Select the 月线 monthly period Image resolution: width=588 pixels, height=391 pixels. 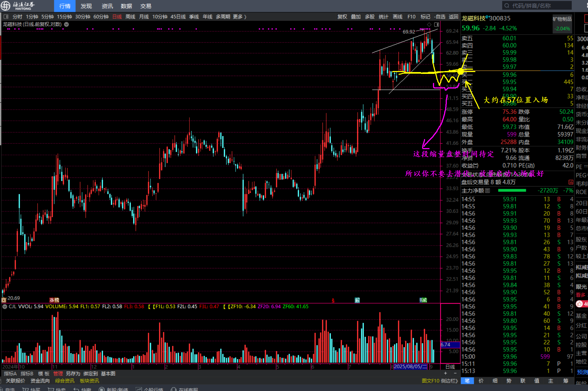click(x=144, y=17)
